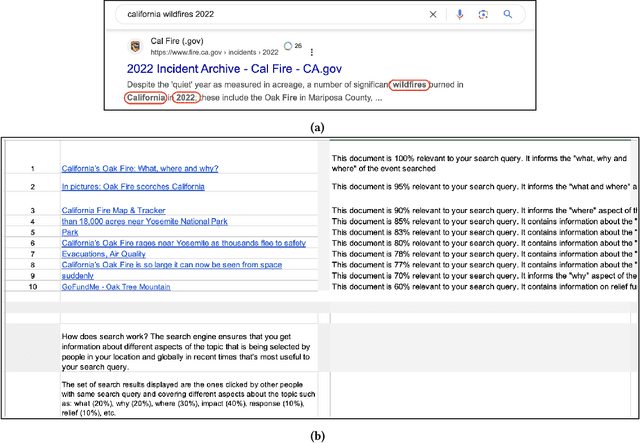Focus the 'california wildfires 2022' search box

pyautogui.click(x=260, y=15)
